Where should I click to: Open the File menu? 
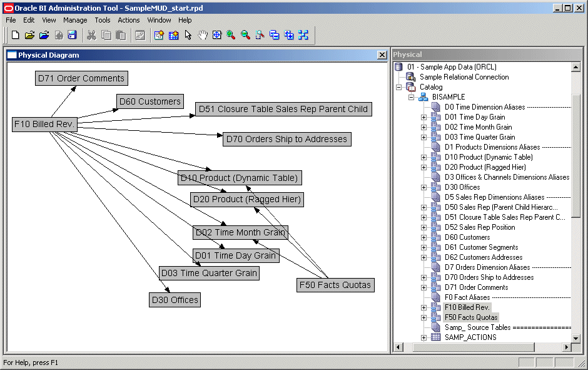tap(11, 20)
